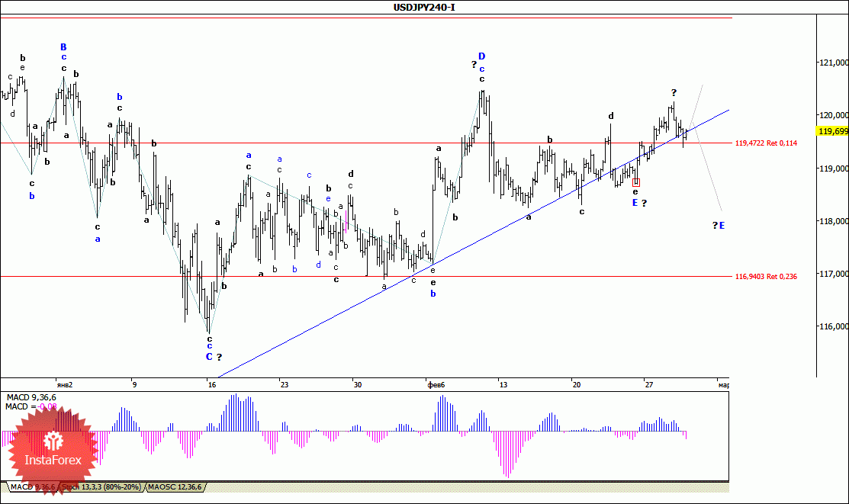Open the Stoch 13,3,3 (80%-20%) tab

click(x=101, y=487)
